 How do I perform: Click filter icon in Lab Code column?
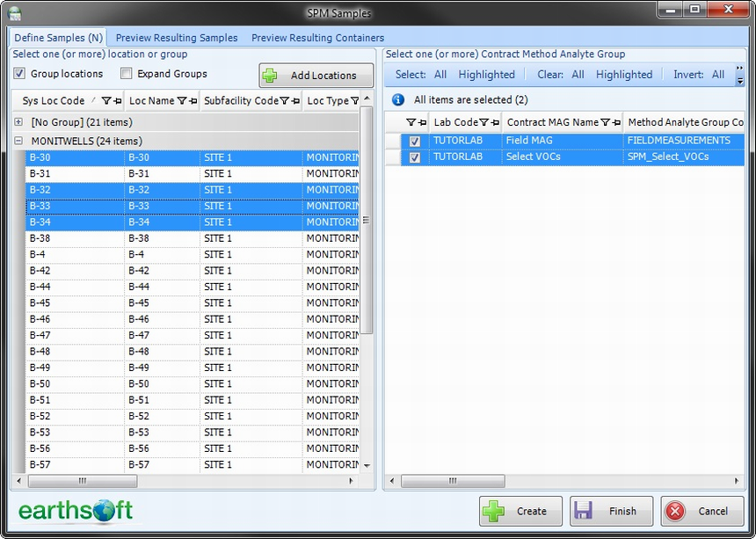coord(483,123)
